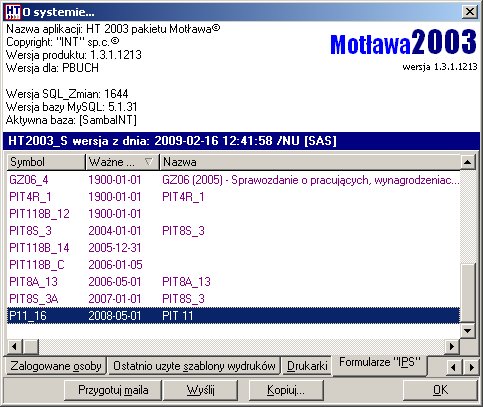Click the Wyślij button

[x=200, y=390]
